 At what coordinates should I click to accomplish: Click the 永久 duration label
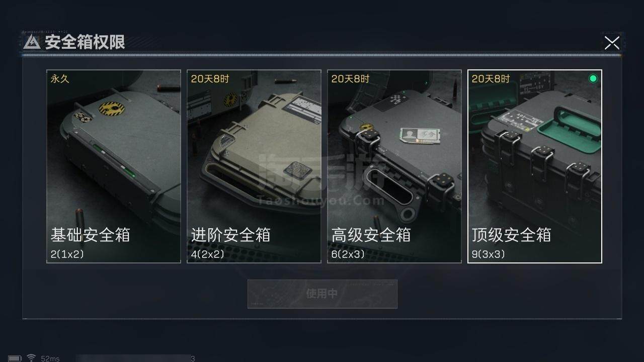coord(60,79)
